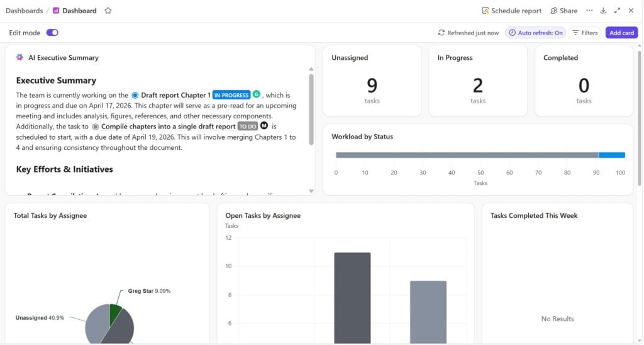Click the dark gray bar in Open Tasks chart
This screenshot has width=644, height=345.
pyautogui.click(x=352, y=298)
